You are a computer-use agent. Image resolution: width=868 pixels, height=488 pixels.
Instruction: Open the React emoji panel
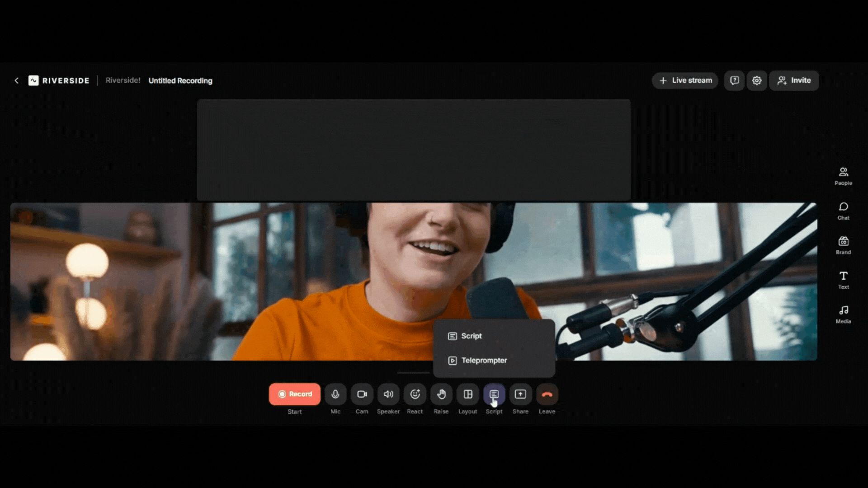coord(415,394)
